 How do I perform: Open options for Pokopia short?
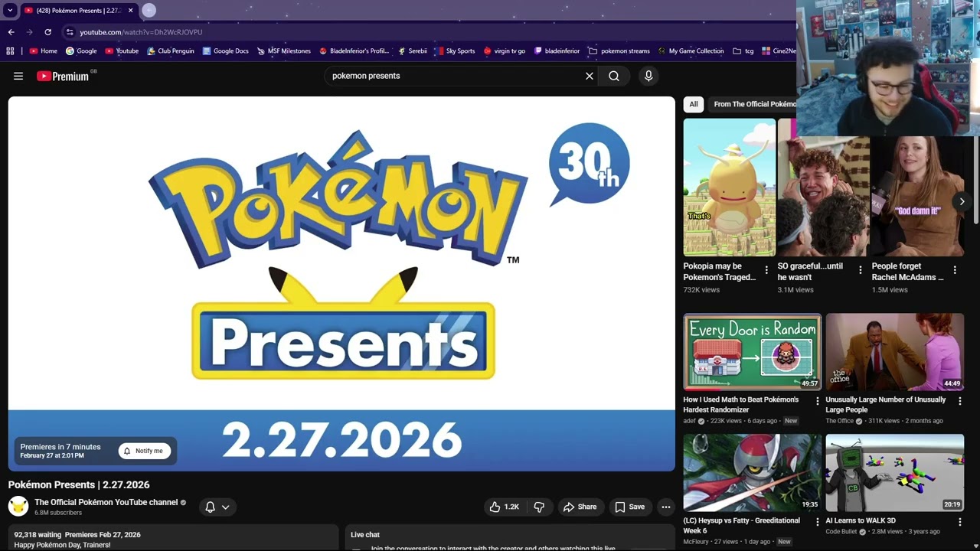766,270
